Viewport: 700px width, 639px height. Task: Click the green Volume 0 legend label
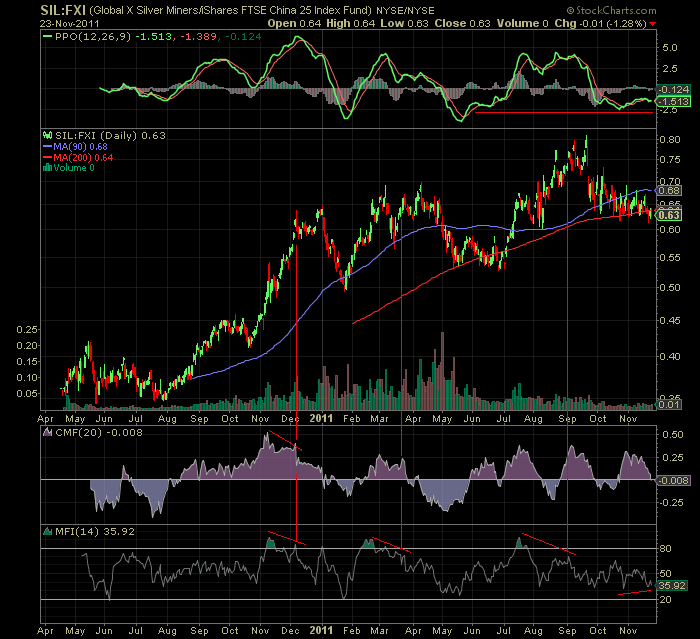point(74,168)
